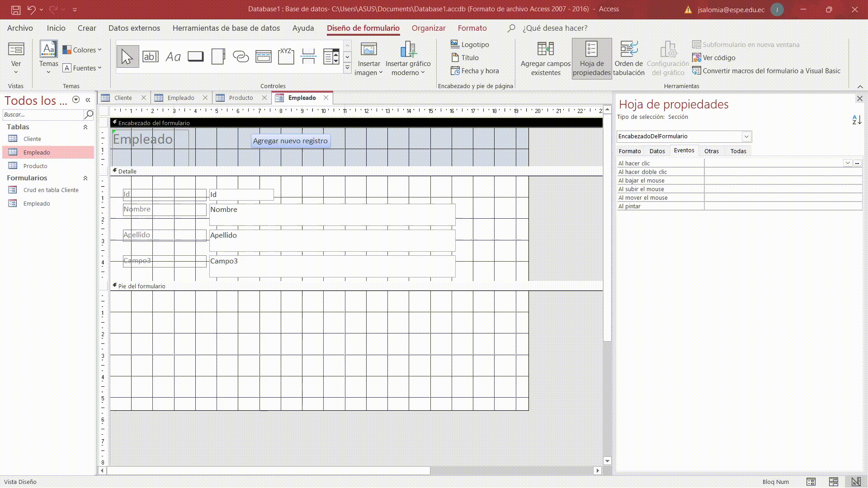Select the Hyperlink control tool
This screenshot has height=488, width=868.
tap(241, 56)
